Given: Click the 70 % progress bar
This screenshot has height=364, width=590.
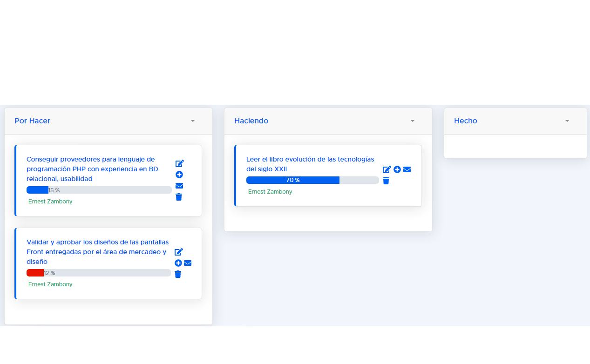Looking at the screenshot, I should tap(312, 180).
